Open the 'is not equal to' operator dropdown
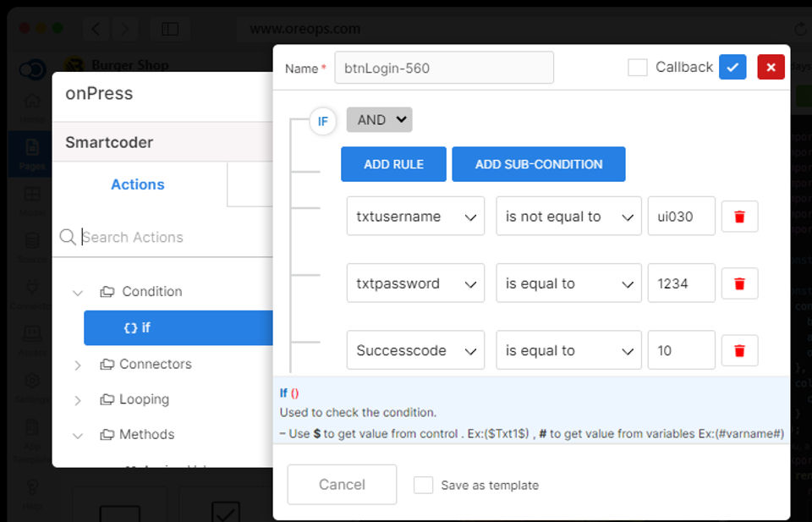Screen dimensions: 812x522 point(568,216)
